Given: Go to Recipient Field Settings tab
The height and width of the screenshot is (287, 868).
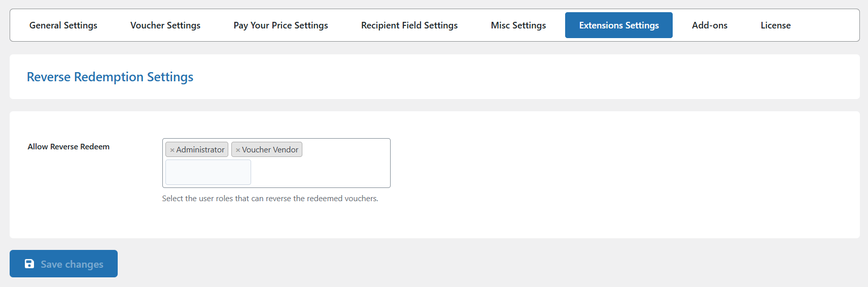Looking at the screenshot, I should (x=409, y=25).
